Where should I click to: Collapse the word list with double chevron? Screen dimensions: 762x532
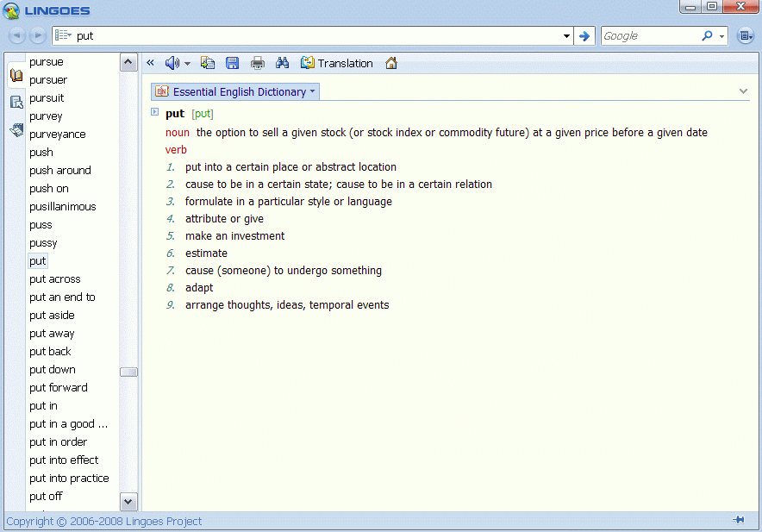click(151, 63)
